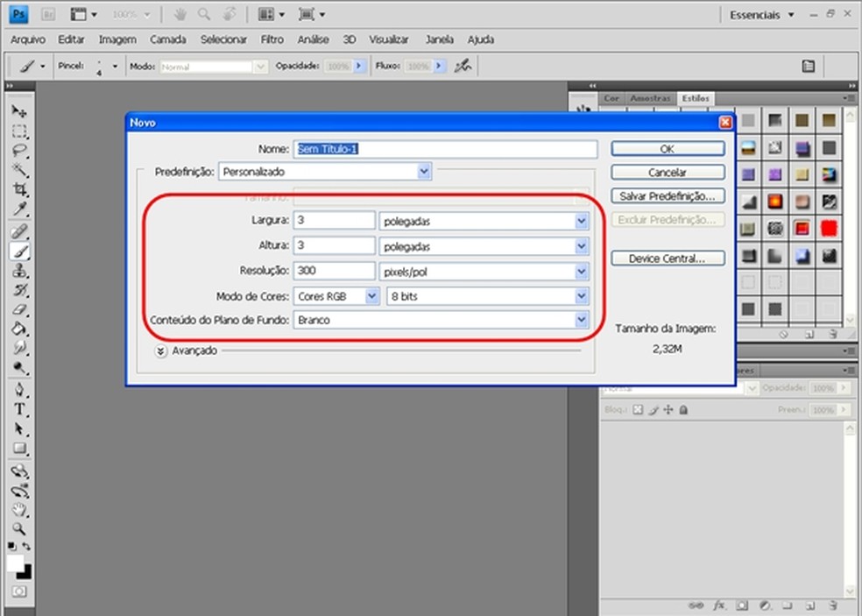862x616 pixels.
Task: Click the red style swatch
Action: click(828, 229)
